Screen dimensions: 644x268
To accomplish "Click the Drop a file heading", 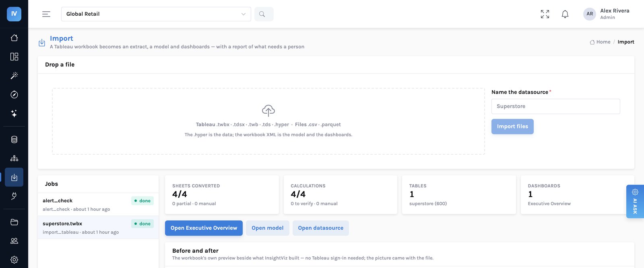I will coord(60,64).
